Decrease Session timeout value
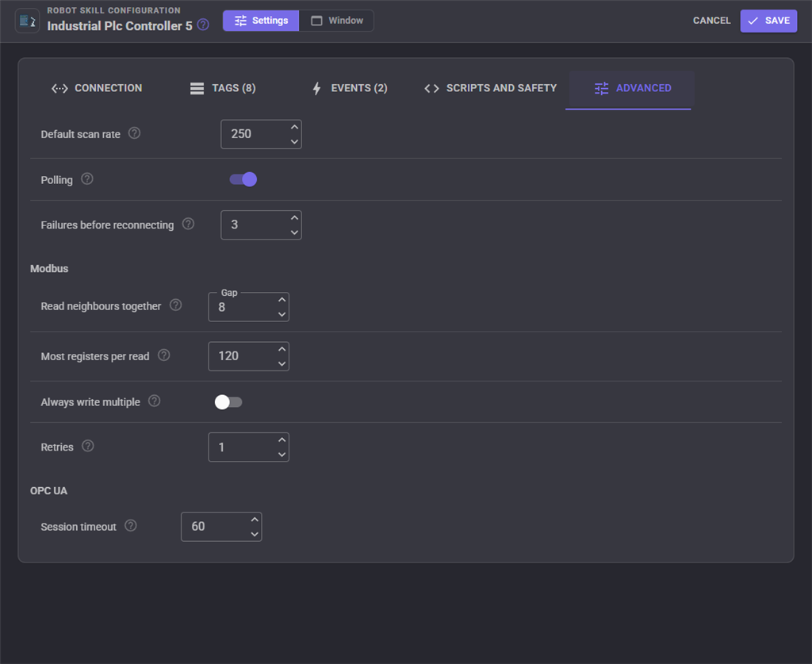This screenshot has height=664, width=812. pyautogui.click(x=255, y=534)
